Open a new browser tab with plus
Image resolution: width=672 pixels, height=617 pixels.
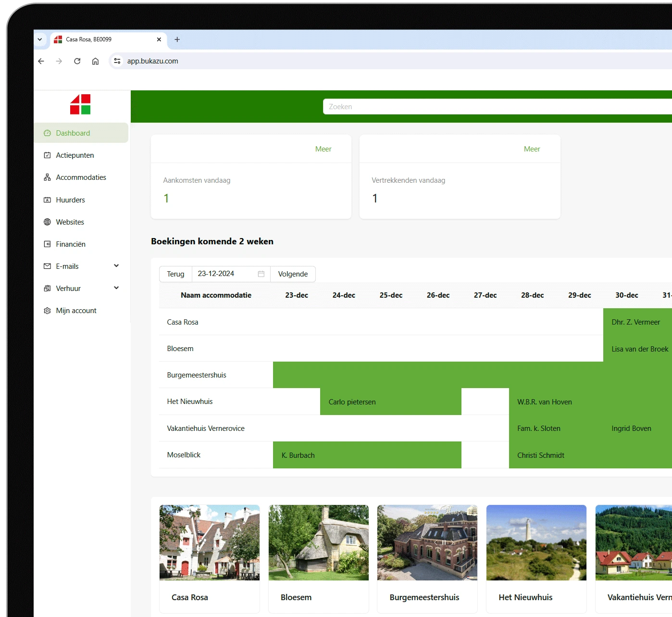coord(177,39)
